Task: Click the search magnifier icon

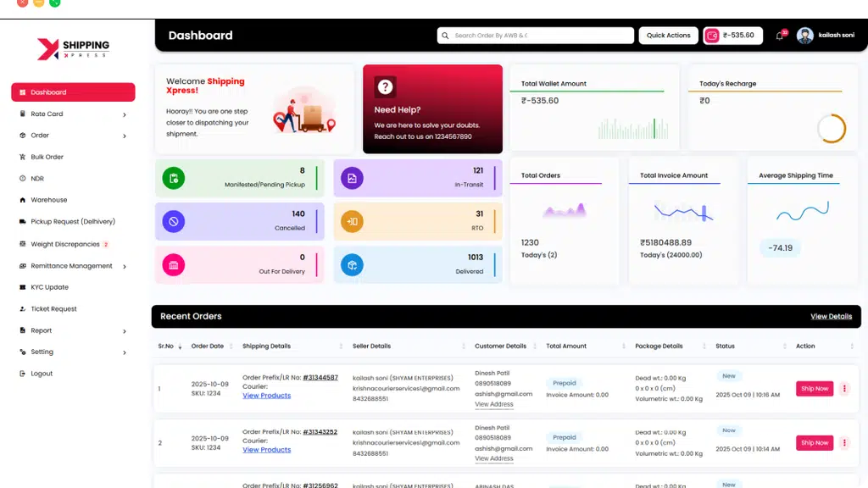Action: pyautogui.click(x=445, y=36)
